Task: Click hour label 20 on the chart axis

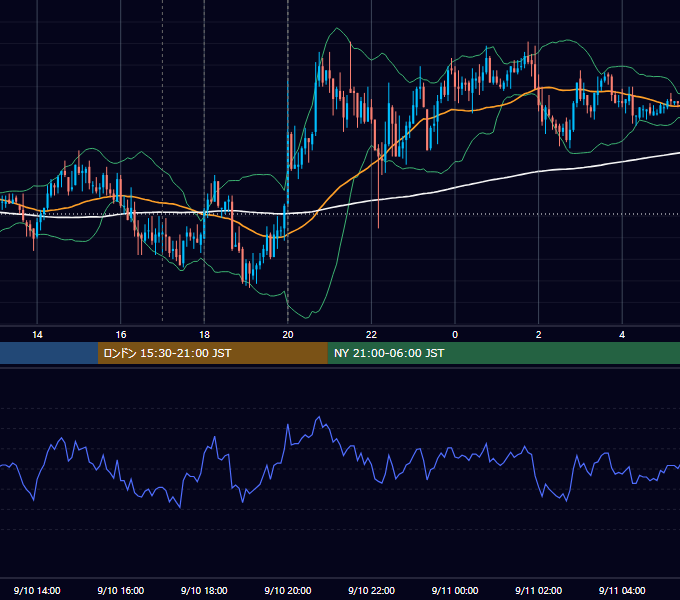Action: [x=288, y=335]
